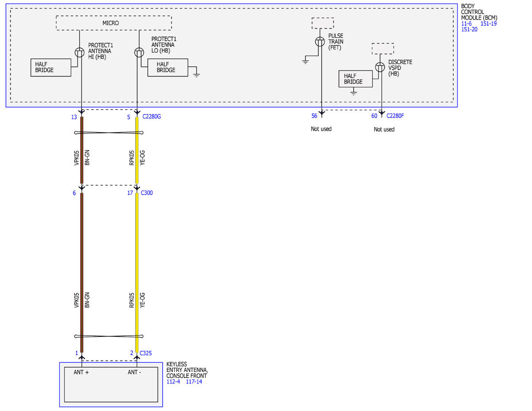The height and width of the screenshot is (411, 532).
Task: Click RPK05 label between C300 and C325
Action: click(132, 300)
